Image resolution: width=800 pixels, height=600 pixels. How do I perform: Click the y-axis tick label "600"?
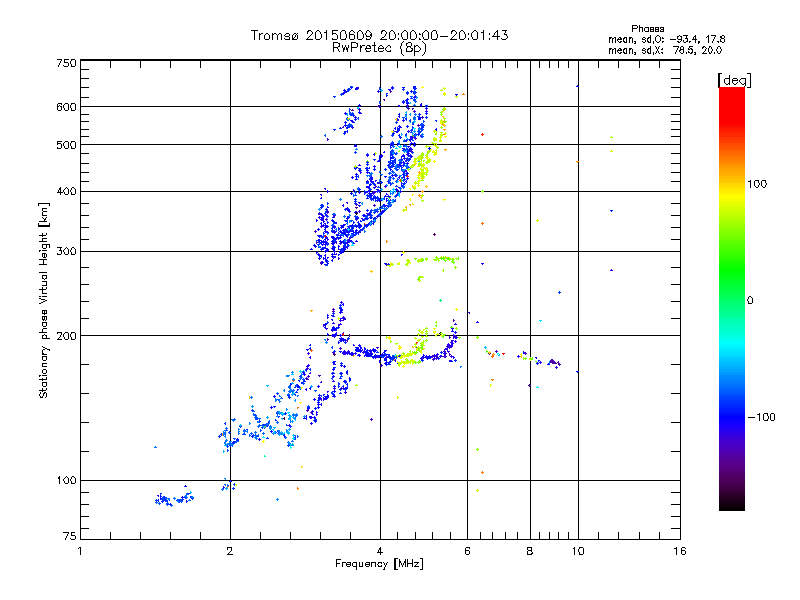[x=66, y=107]
